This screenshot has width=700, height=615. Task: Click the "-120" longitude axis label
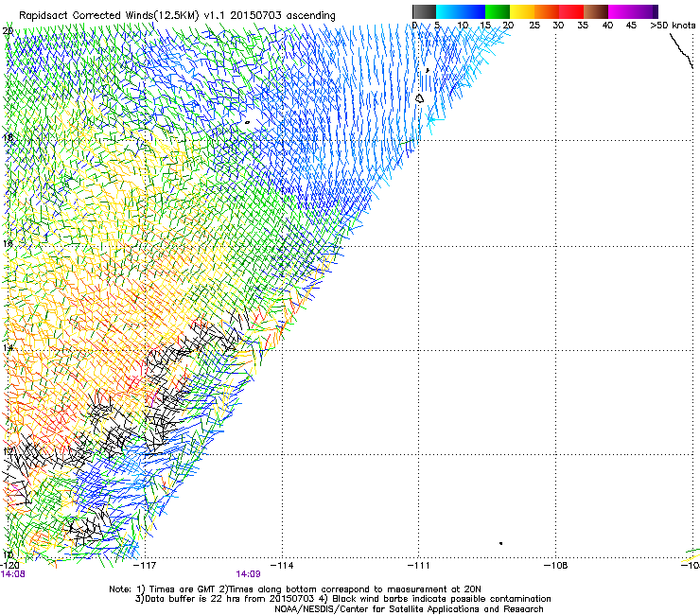pyautogui.click(x=9, y=566)
